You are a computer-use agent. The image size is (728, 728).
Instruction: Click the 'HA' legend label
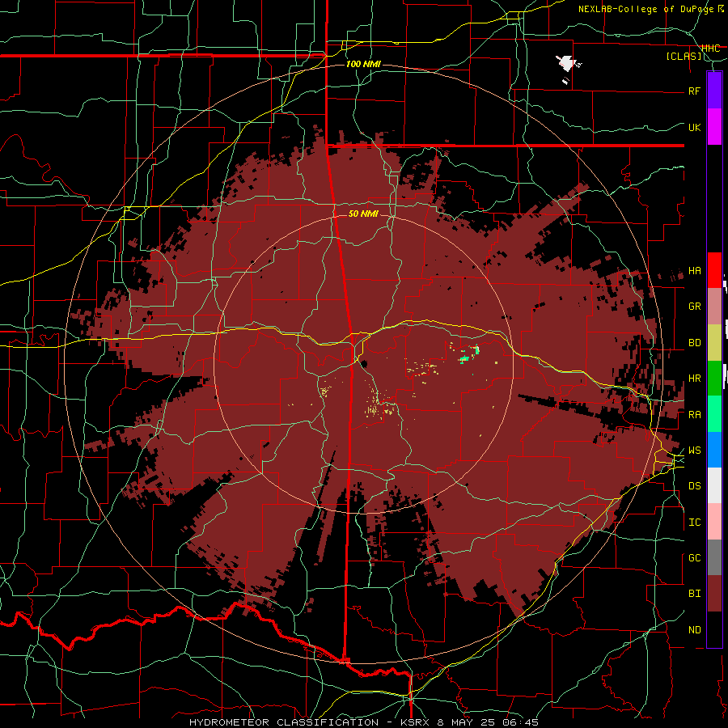coord(694,271)
